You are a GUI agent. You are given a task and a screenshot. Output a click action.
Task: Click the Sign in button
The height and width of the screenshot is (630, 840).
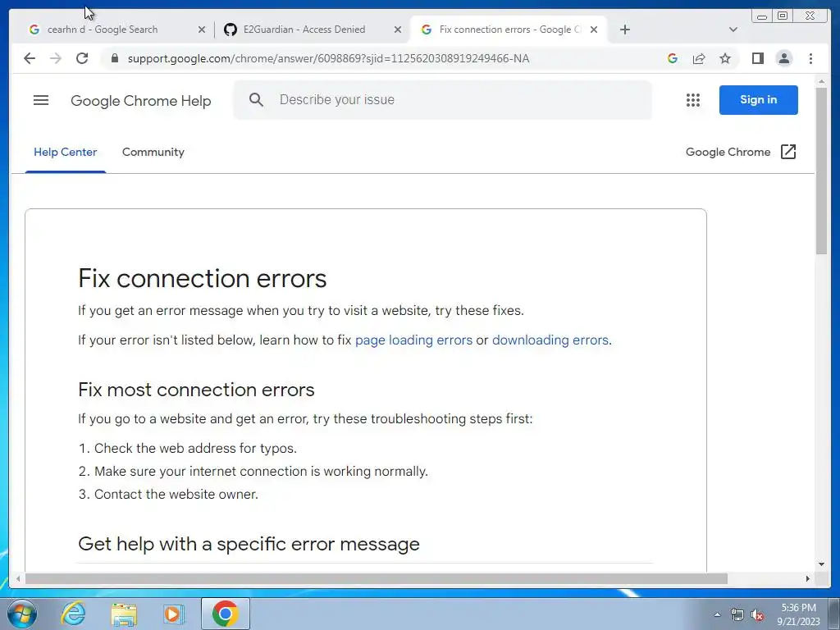(758, 99)
